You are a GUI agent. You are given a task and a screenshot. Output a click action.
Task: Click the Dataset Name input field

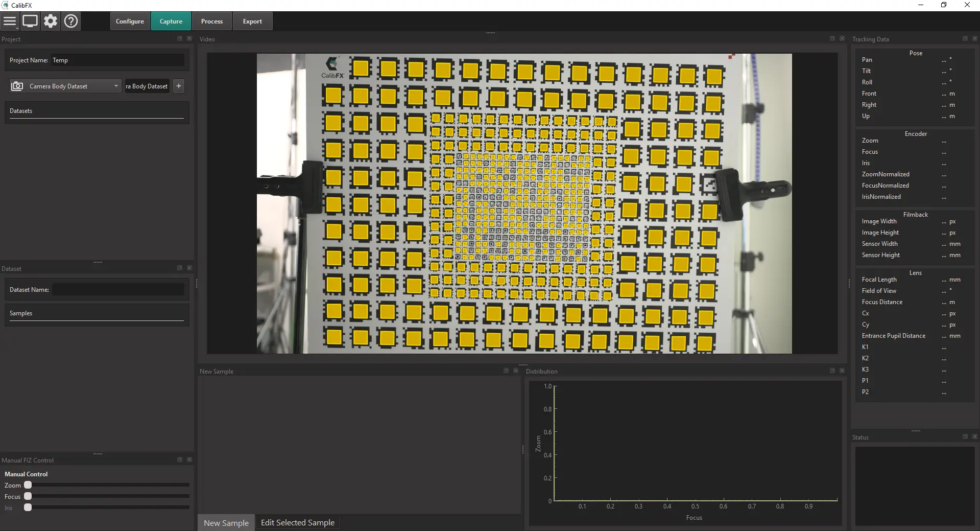click(x=118, y=290)
